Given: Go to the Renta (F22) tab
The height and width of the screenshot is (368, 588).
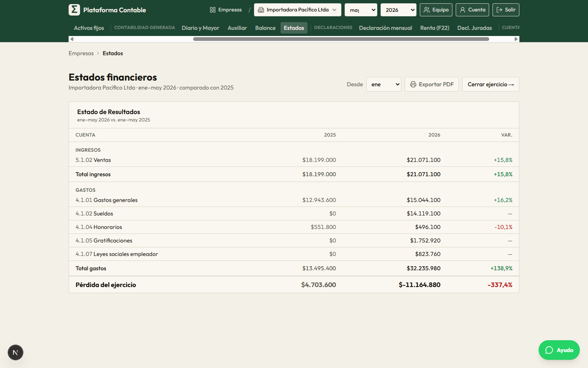Looking at the screenshot, I should pos(435,28).
